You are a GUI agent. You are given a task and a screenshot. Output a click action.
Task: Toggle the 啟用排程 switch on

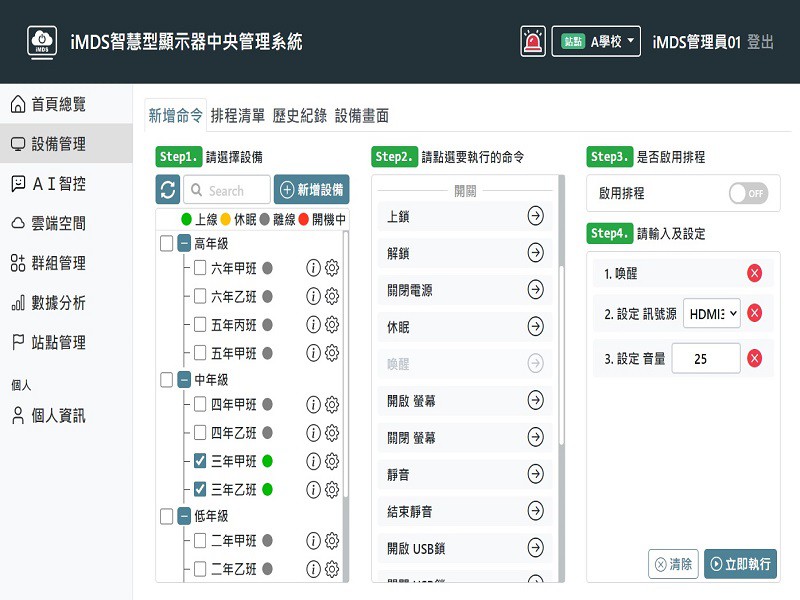(747, 193)
